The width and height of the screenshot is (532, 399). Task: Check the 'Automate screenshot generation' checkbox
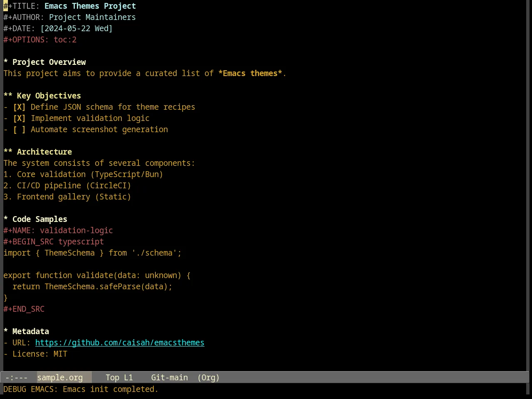click(19, 130)
